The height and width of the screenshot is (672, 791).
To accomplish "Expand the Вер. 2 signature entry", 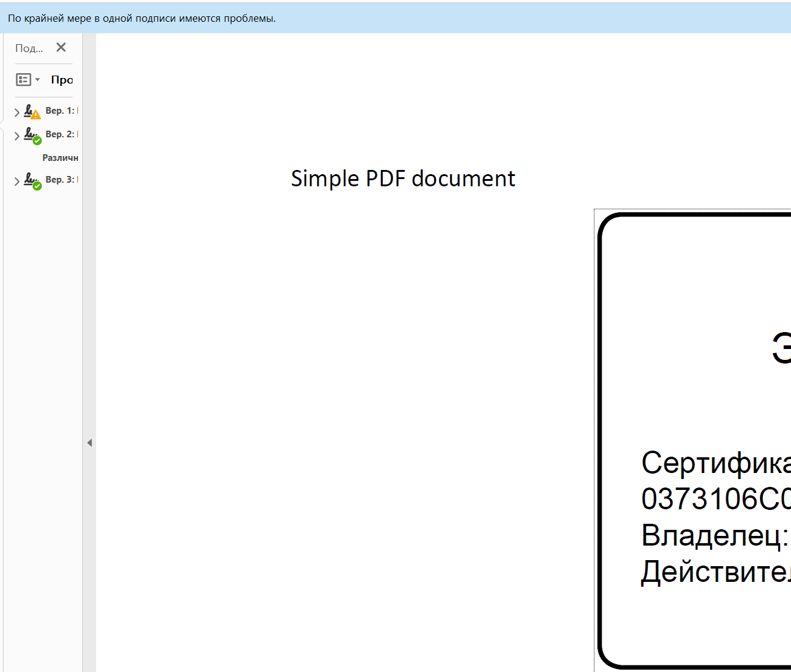I will [17, 135].
